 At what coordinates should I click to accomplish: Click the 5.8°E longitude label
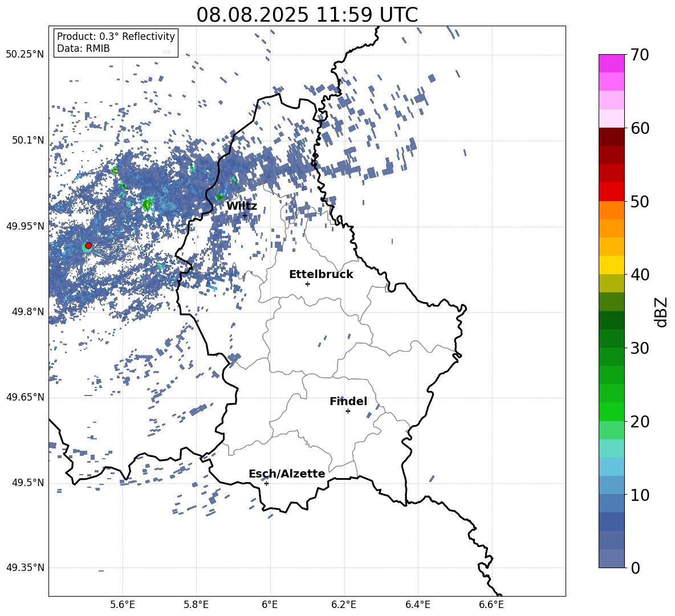pos(196,605)
